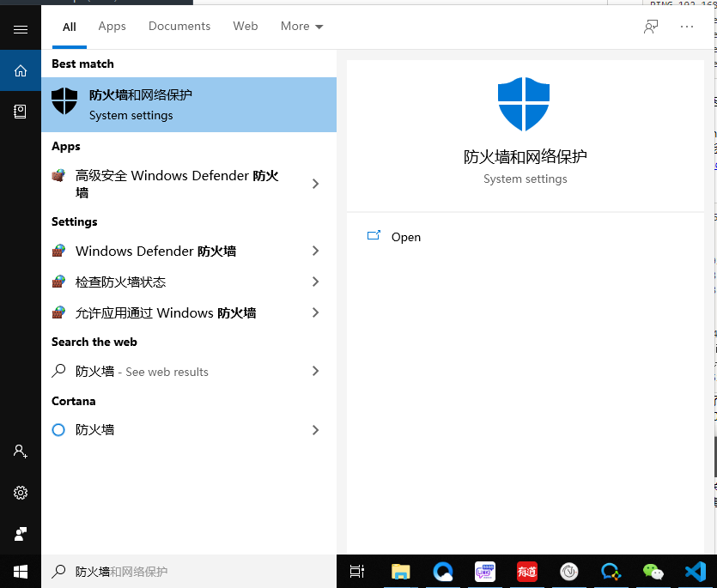Viewport: 717px width, 588px height.
Task: Open best match 防火墙和网络保护 result
Action: click(189, 105)
